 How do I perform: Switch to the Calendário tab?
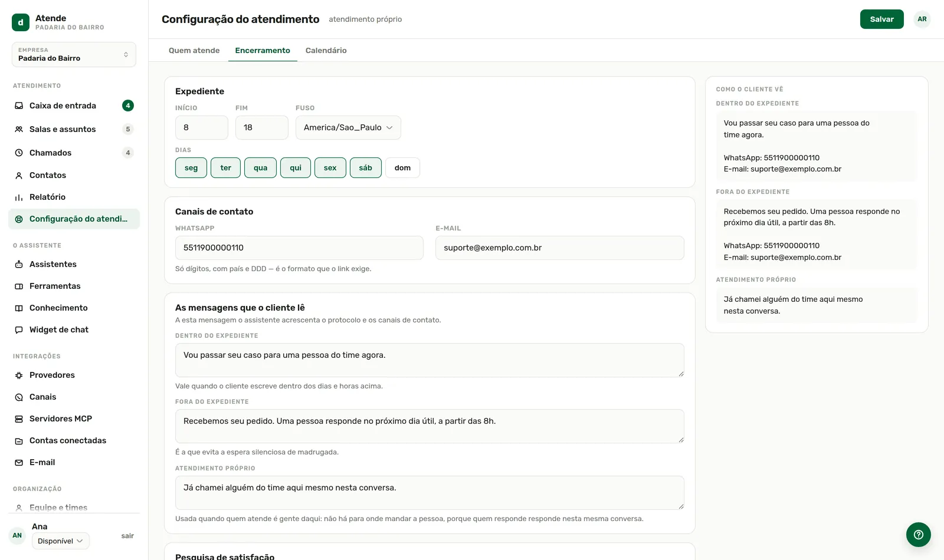[x=326, y=51]
